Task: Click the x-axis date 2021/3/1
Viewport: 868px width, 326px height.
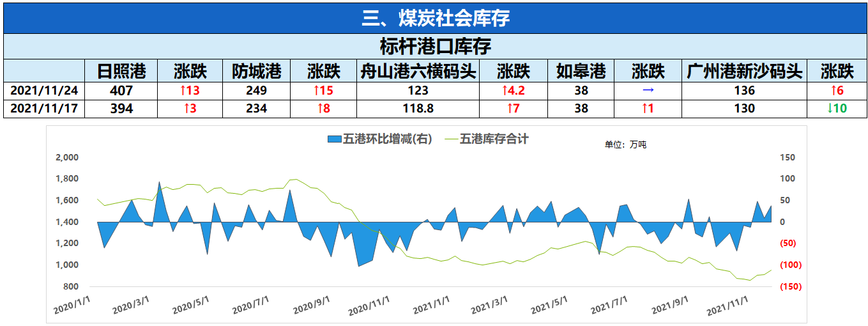Action: (489, 306)
